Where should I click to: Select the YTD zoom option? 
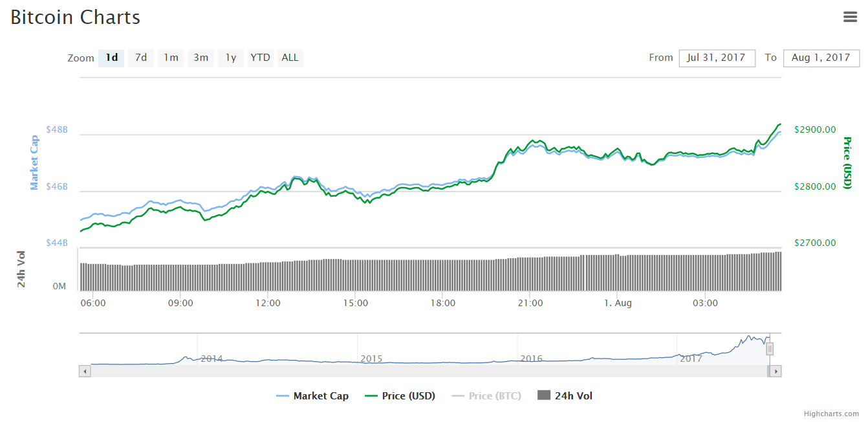(x=260, y=58)
